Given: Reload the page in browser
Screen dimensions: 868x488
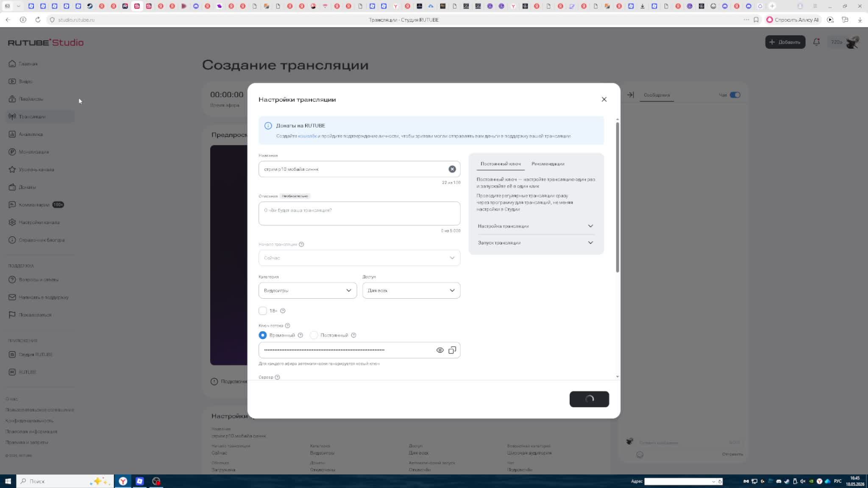Looking at the screenshot, I should coord(38,20).
